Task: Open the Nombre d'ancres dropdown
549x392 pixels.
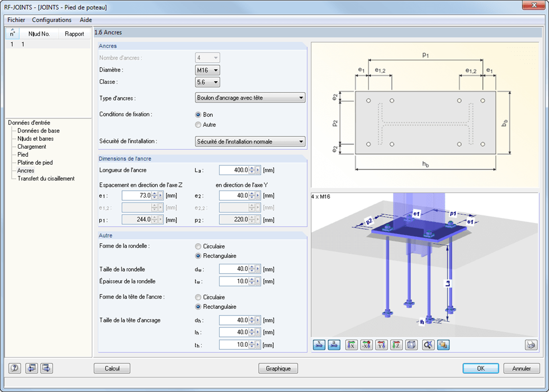Action: pos(207,58)
